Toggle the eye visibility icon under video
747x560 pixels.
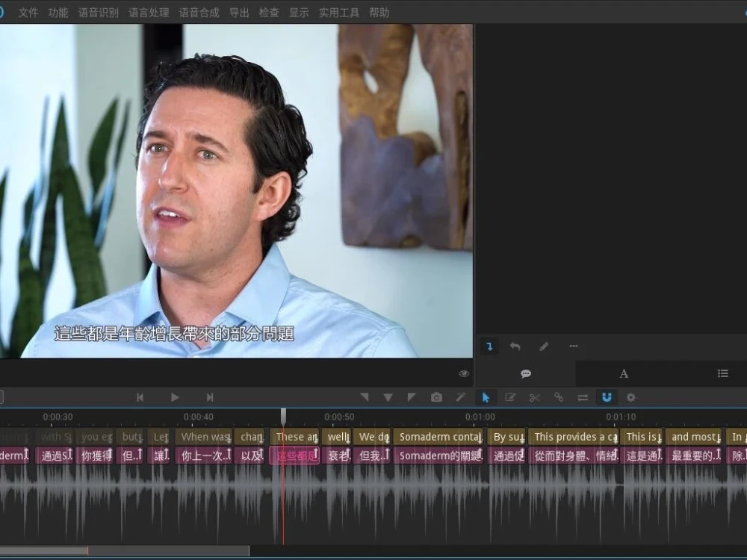(x=464, y=374)
